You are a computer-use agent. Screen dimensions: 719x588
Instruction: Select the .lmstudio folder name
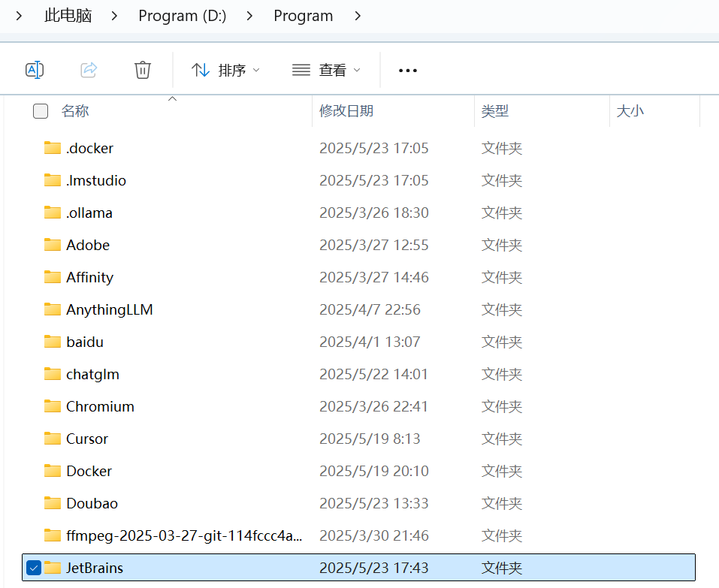(x=96, y=180)
